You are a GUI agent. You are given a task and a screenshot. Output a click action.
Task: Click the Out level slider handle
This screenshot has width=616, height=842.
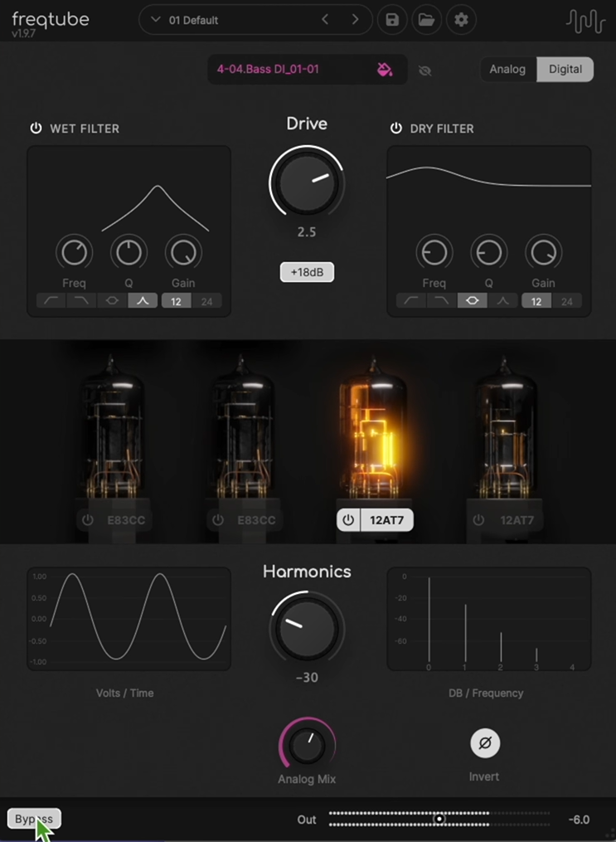tap(439, 819)
